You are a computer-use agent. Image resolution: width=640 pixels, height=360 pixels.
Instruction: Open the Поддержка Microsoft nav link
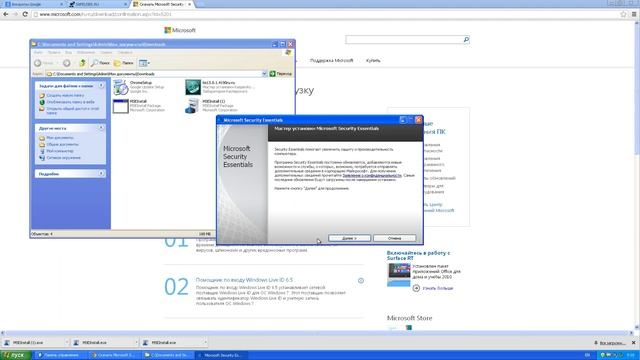tap(331, 60)
